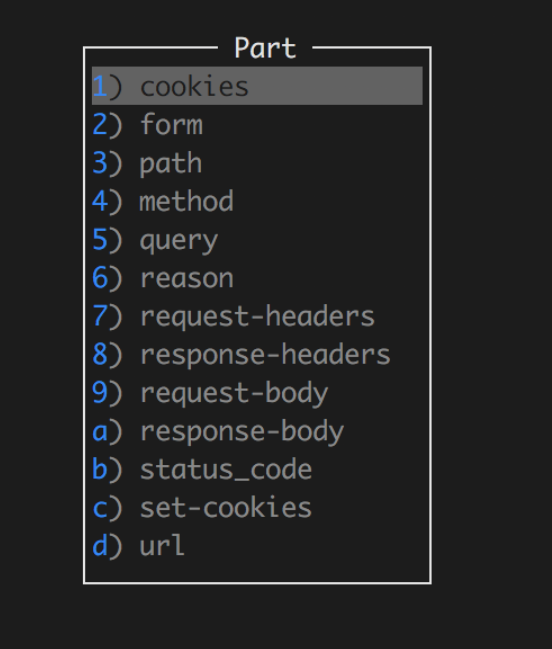Click the shortcut key 5 label

point(100,239)
